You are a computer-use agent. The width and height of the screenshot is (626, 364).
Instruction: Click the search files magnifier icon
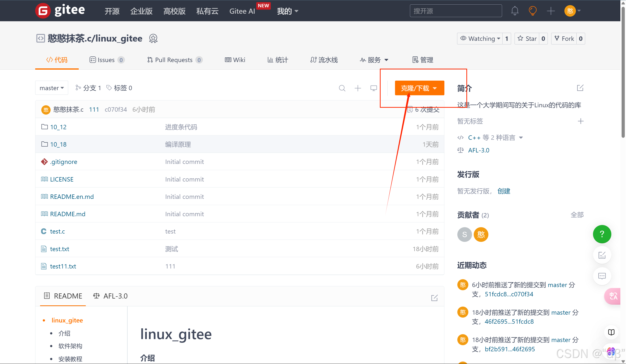click(342, 88)
